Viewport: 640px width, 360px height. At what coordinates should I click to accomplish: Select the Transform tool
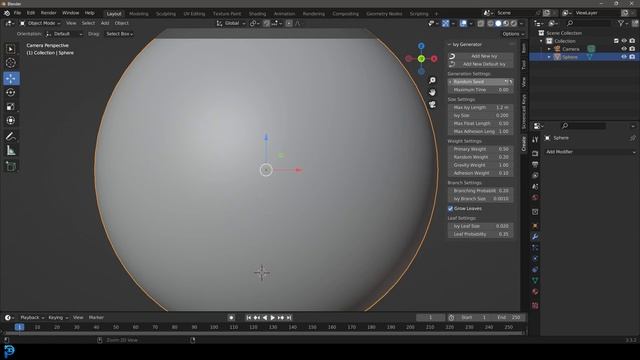coord(11,120)
